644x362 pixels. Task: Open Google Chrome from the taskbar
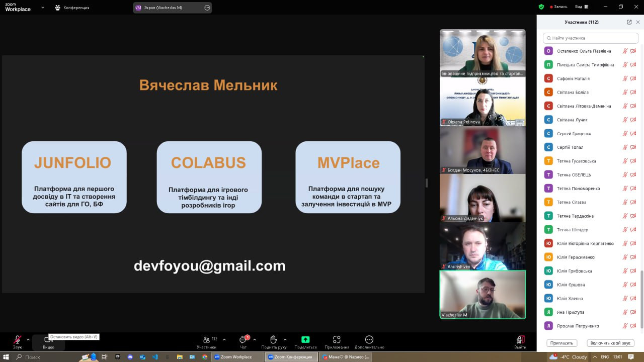tap(205, 357)
